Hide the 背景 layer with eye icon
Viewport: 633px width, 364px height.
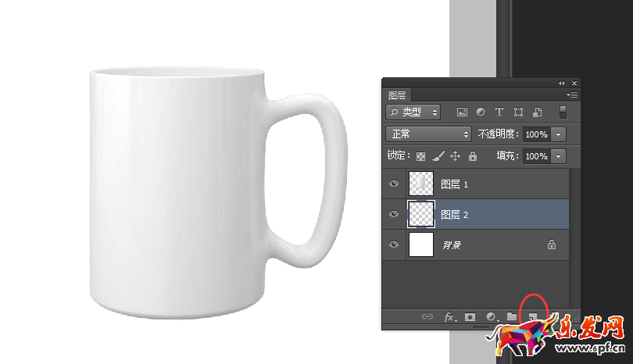click(394, 244)
